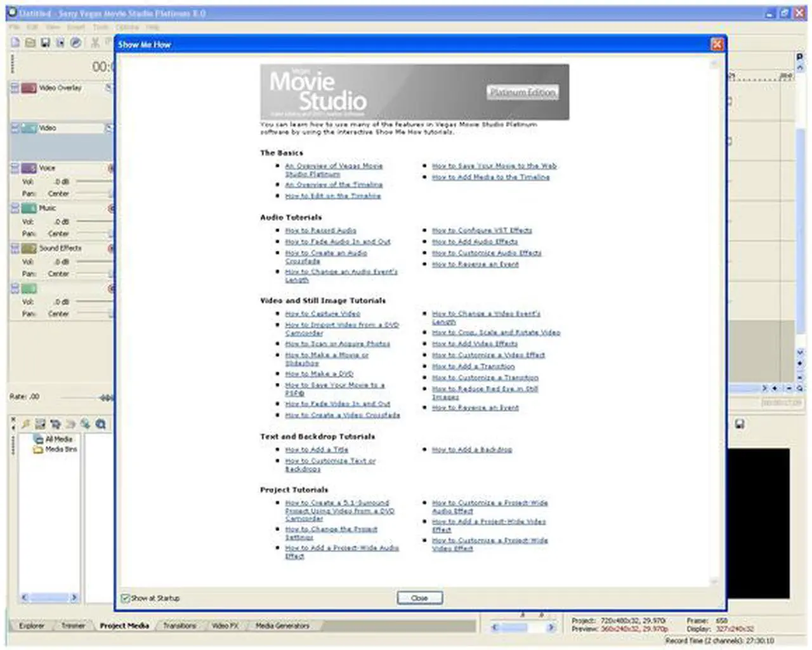Viewport: 812px width, 650px height.
Task: Click the Cut scissors toolbar icon
Action: pos(95,43)
